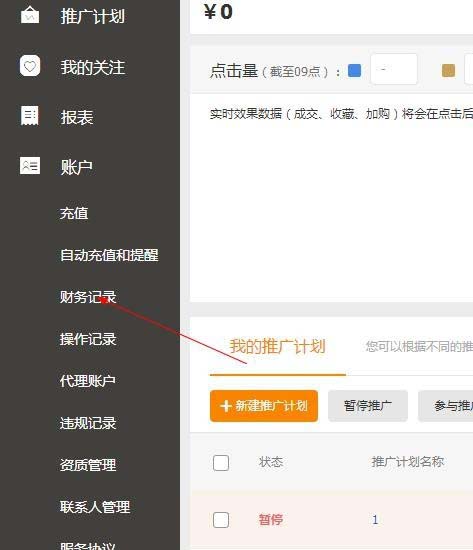Open 操作记录 submenu item

point(88,339)
